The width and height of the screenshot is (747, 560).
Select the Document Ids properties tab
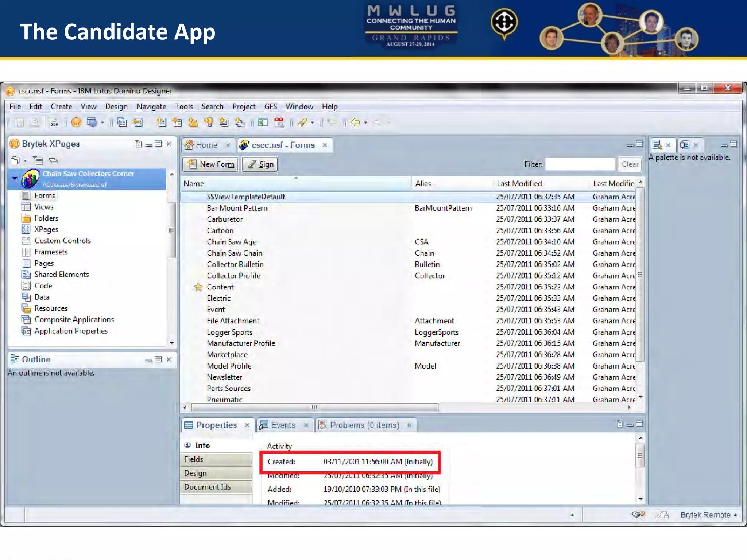pyautogui.click(x=216, y=487)
